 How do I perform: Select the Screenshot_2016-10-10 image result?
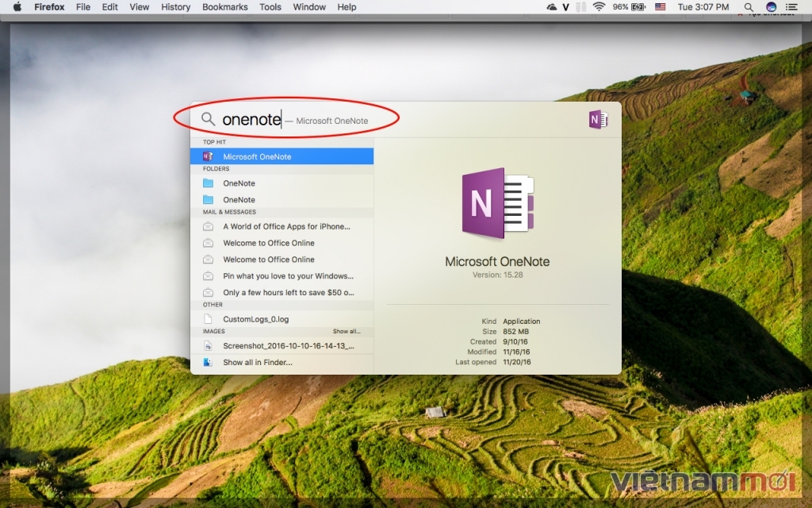282,346
